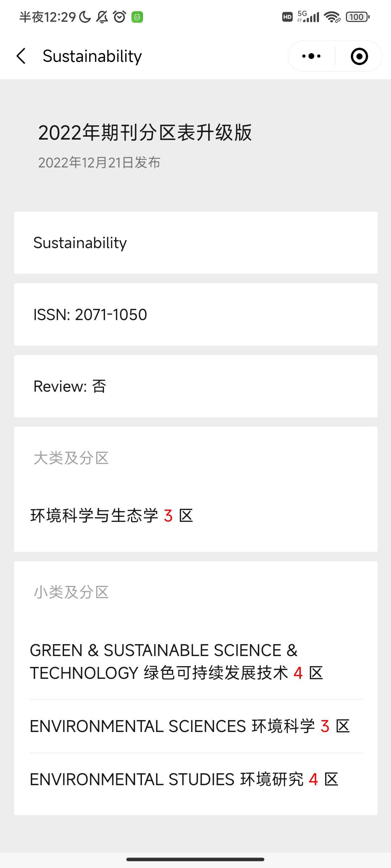The image size is (391, 868).
Task: Tap the Sustainability page title
Action: click(92, 56)
